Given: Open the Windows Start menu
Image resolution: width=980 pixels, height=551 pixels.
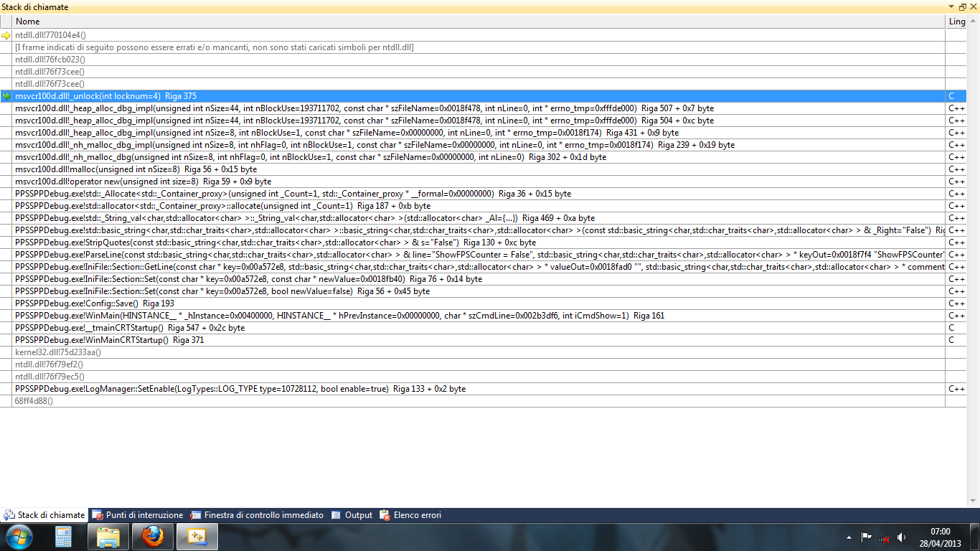Looking at the screenshot, I should click(x=19, y=537).
